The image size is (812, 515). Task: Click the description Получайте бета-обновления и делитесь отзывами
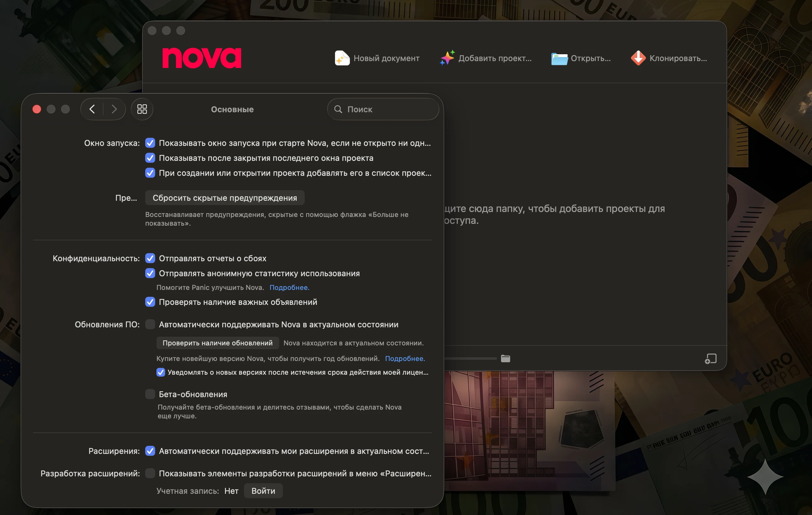279,412
